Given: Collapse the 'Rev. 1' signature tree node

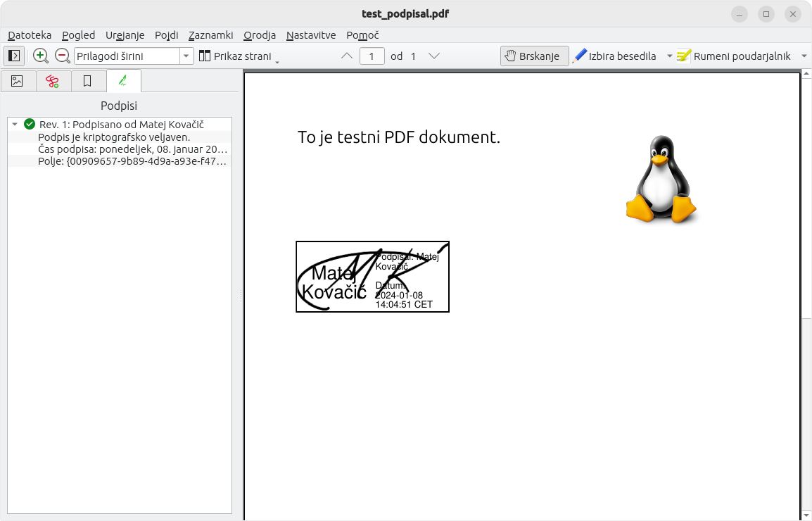Looking at the screenshot, I should coord(15,125).
